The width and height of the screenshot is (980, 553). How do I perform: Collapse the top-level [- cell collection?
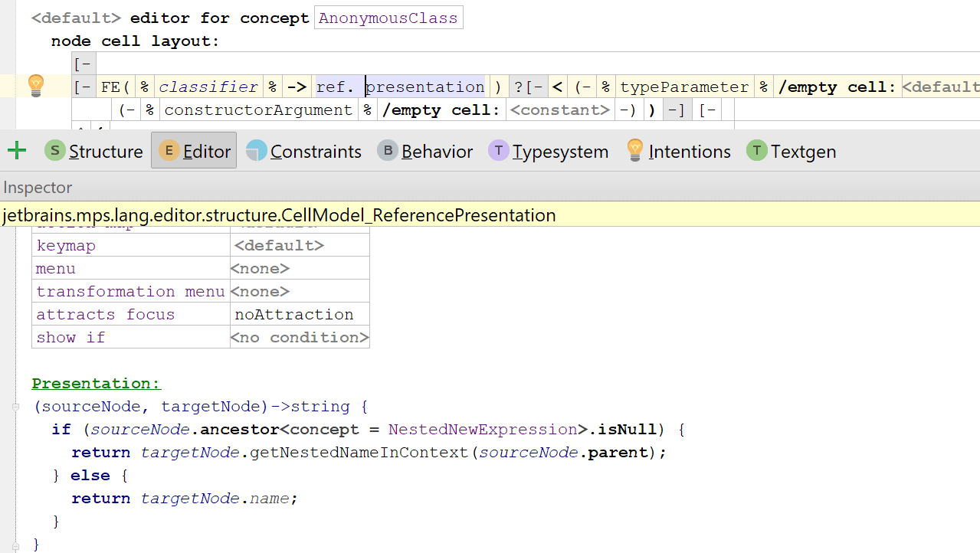pyautogui.click(x=83, y=64)
